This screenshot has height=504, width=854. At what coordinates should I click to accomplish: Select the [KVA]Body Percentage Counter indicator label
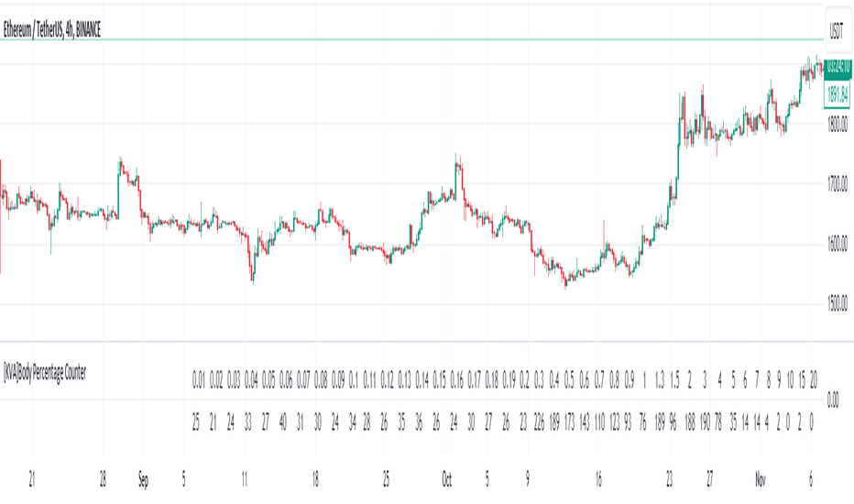coord(45,373)
